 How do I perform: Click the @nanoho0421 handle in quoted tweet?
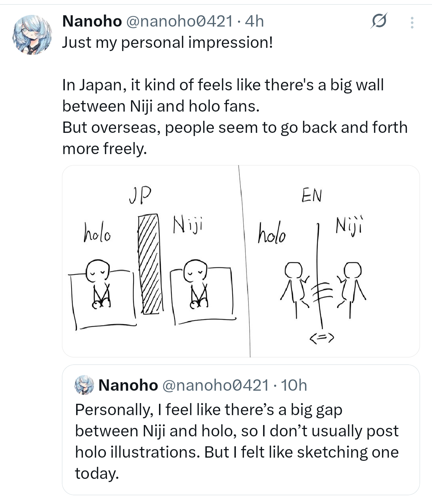tap(216, 385)
